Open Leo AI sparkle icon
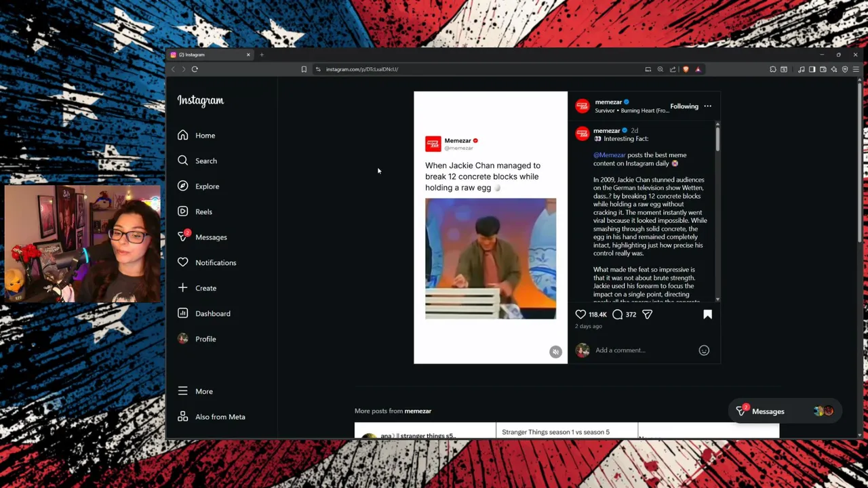Screen dimensions: 868x488 [x=833, y=69]
